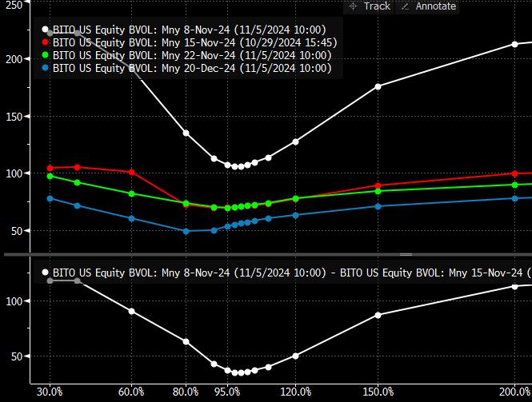The width and height of the screenshot is (532, 402).
Task: Select white 8-Nov-24 legend marker in top chart
Action: coord(45,30)
